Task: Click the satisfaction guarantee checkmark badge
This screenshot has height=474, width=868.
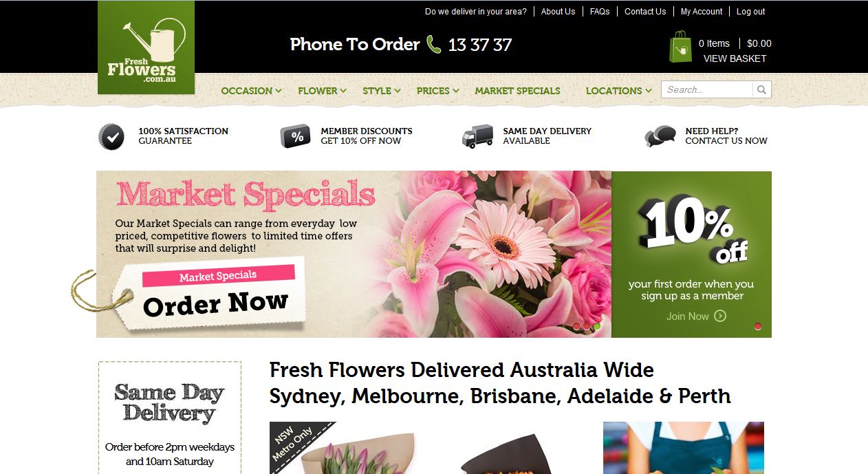Action: click(x=111, y=136)
